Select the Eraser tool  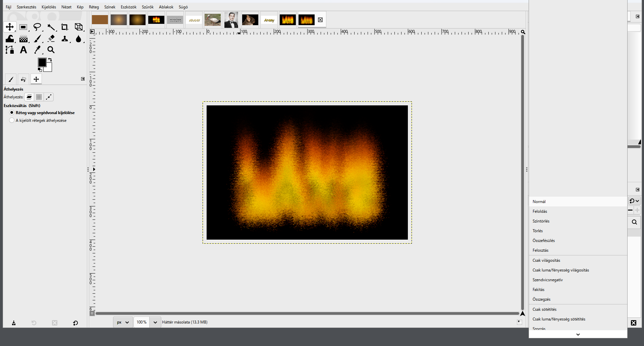click(51, 39)
